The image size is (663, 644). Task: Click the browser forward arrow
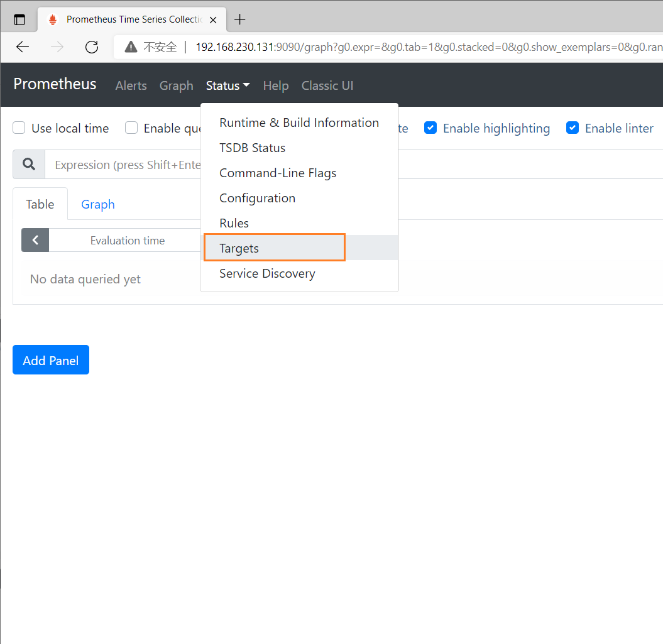pos(57,47)
